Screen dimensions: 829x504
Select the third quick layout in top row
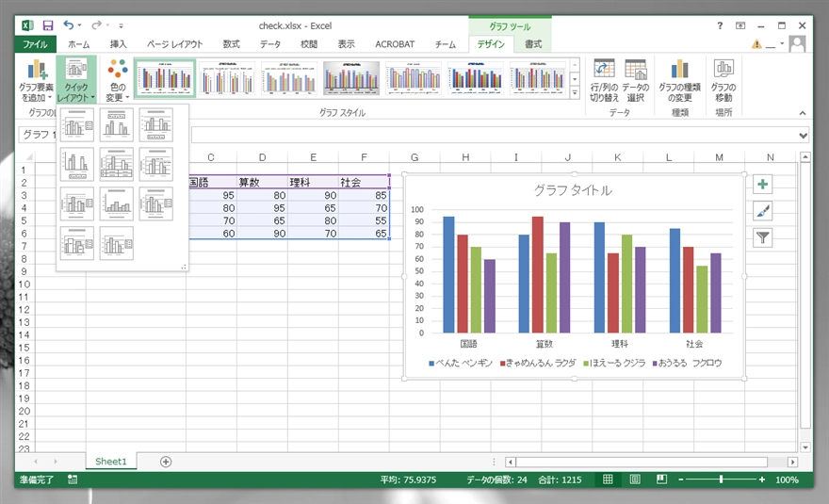[156, 124]
